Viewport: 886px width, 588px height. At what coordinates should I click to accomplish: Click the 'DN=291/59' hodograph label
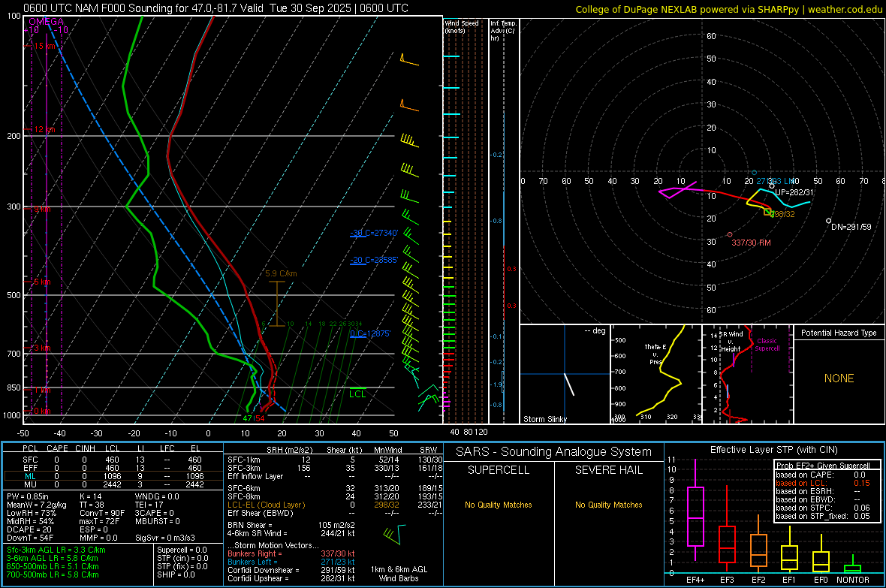click(851, 227)
